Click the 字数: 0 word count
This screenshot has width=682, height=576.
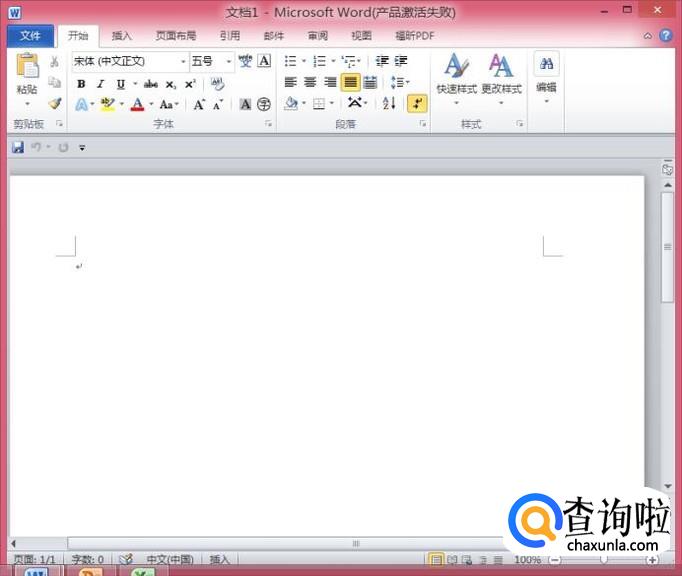[x=87, y=559]
